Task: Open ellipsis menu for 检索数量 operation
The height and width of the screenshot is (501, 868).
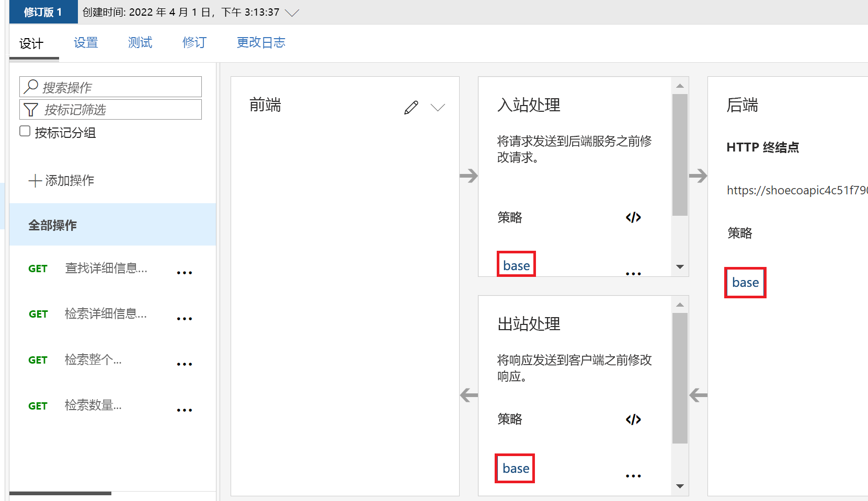Action: 185,410
